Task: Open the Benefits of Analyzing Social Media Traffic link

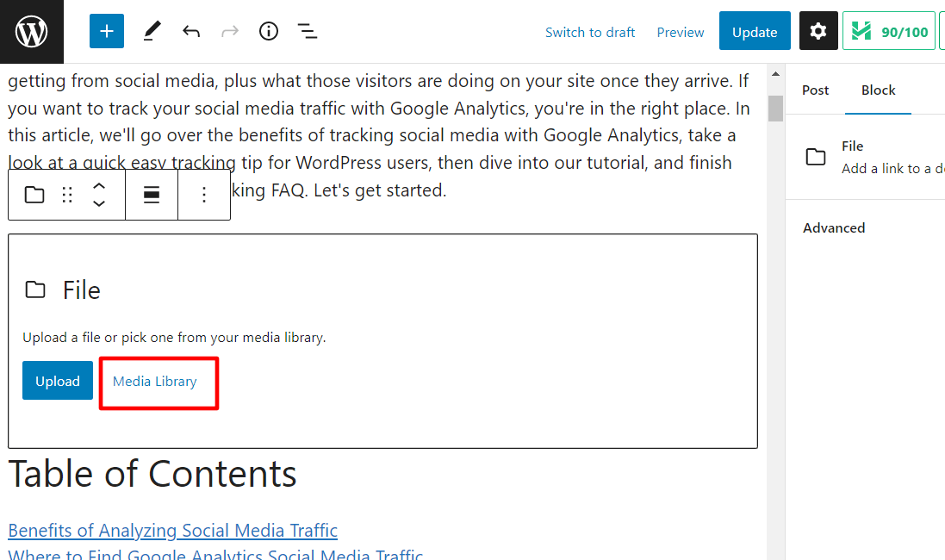Action: coord(172,530)
